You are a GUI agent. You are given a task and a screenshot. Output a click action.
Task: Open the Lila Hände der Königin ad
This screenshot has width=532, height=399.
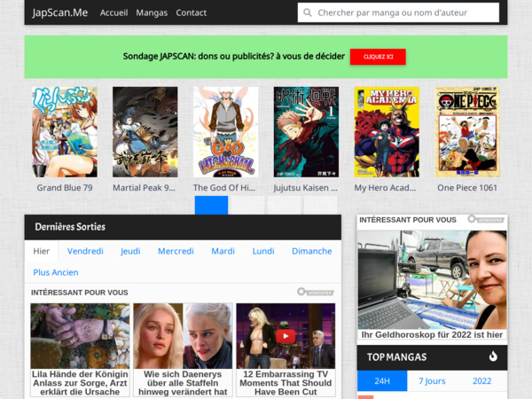[x=80, y=350]
